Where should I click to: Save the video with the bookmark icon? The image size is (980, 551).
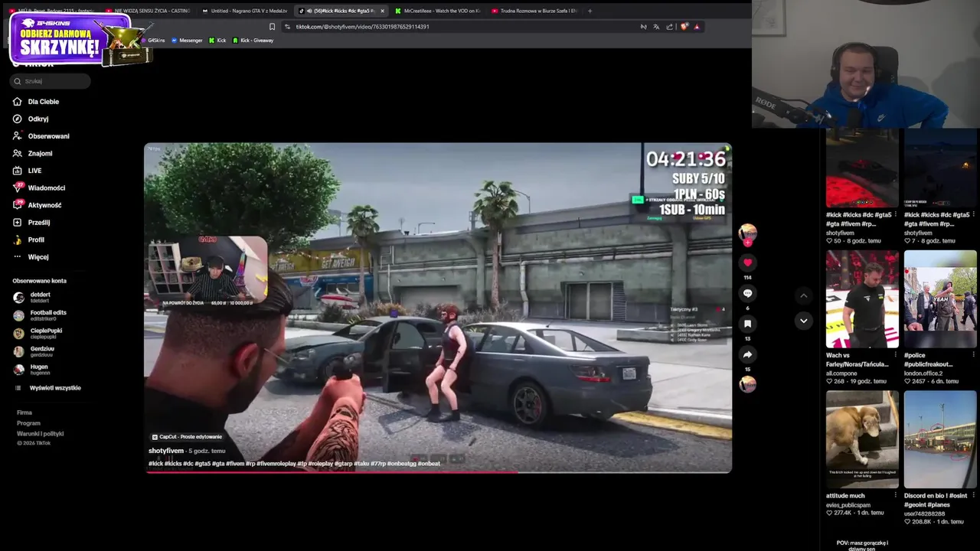[x=747, y=324]
